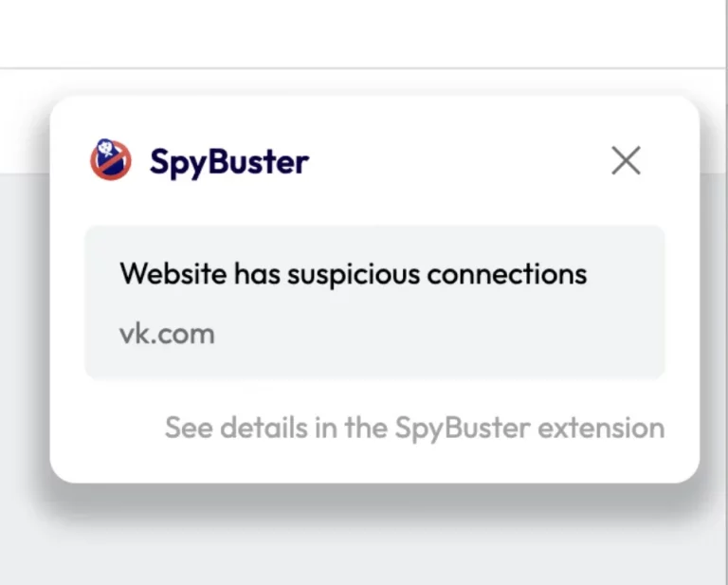Click the SpyBuster no-spy logo icon
The image size is (728, 585).
click(x=111, y=159)
